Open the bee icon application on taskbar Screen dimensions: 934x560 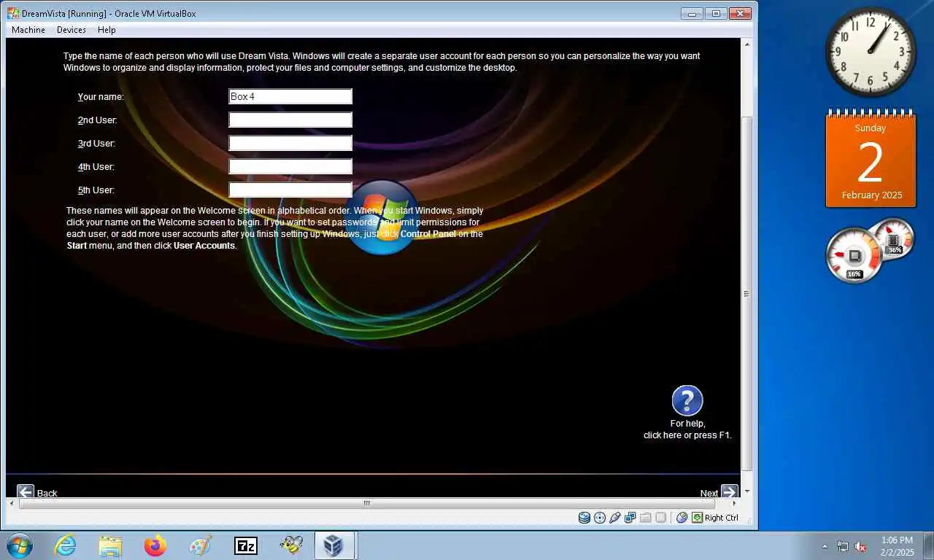pyautogui.click(x=291, y=545)
